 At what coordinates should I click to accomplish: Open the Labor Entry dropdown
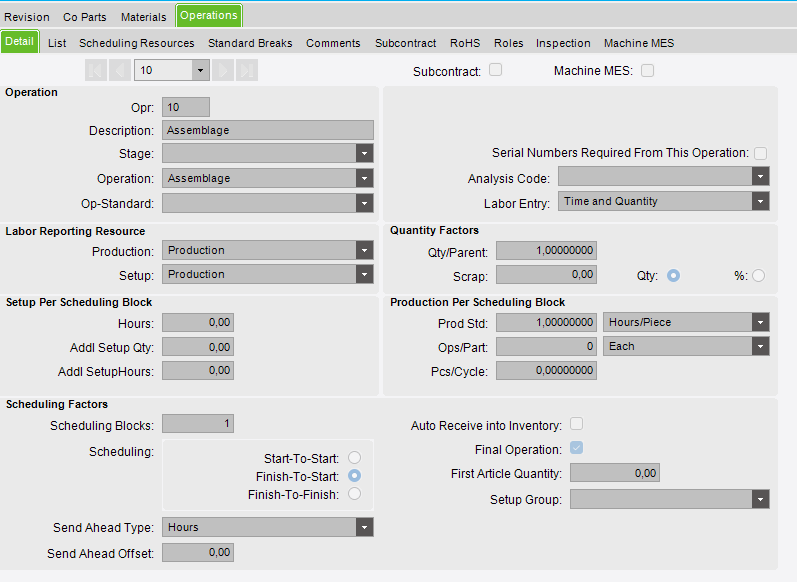pyautogui.click(x=760, y=201)
